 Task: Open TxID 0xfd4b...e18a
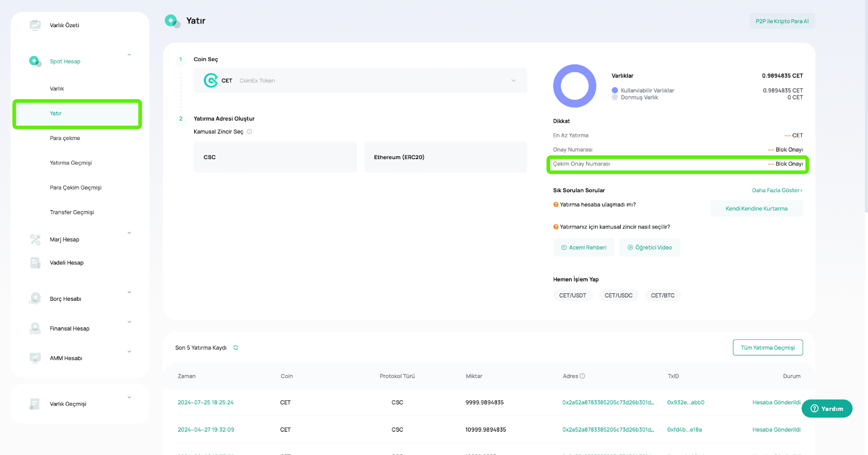pyautogui.click(x=685, y=429)
